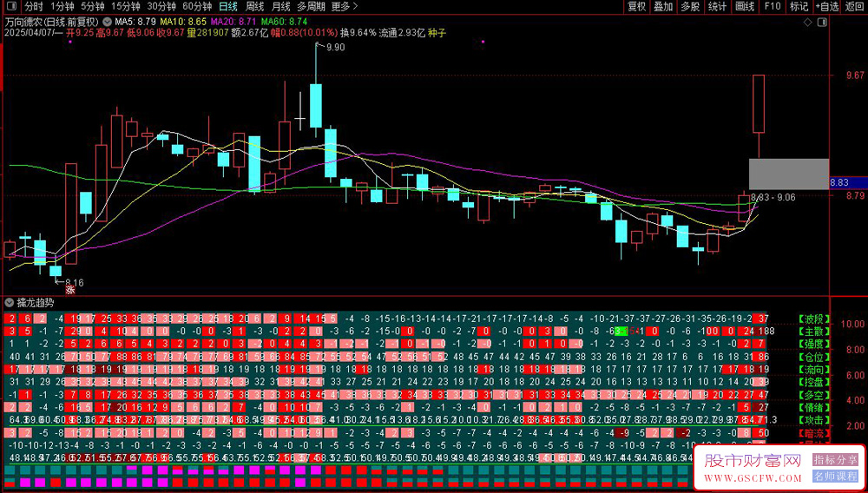Toggle the left panel icon beside 分时
868x493 pixels.
pyautogui.click(x=13, y=7)
